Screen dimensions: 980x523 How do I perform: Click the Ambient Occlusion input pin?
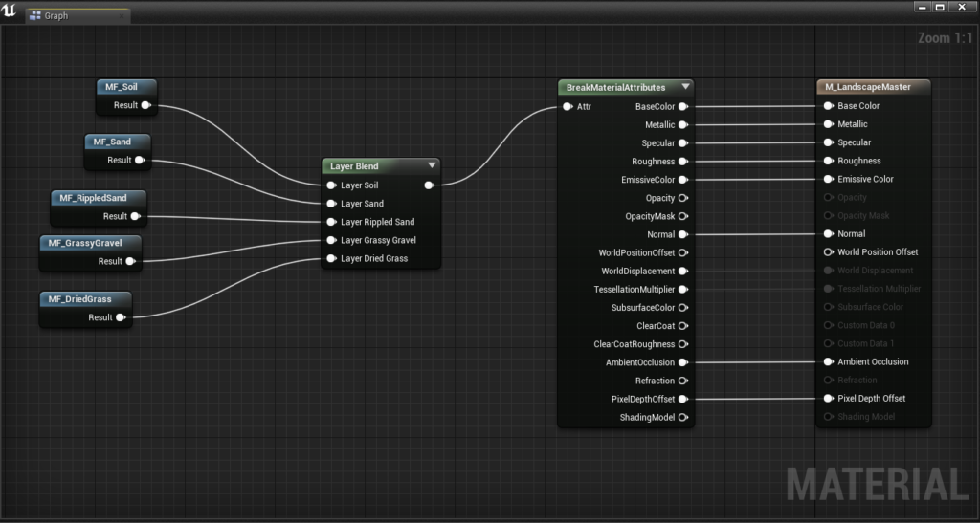click(x=829, y=361)
